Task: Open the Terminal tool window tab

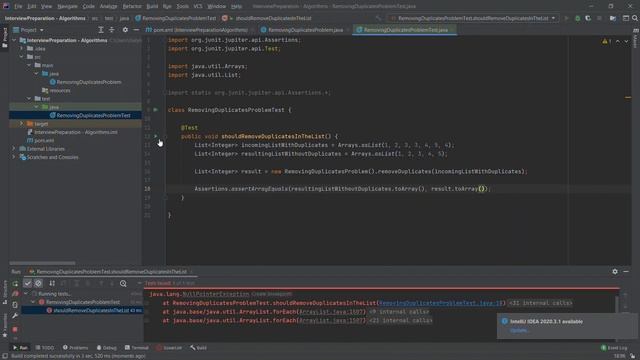Action: [x=136, y=348]
